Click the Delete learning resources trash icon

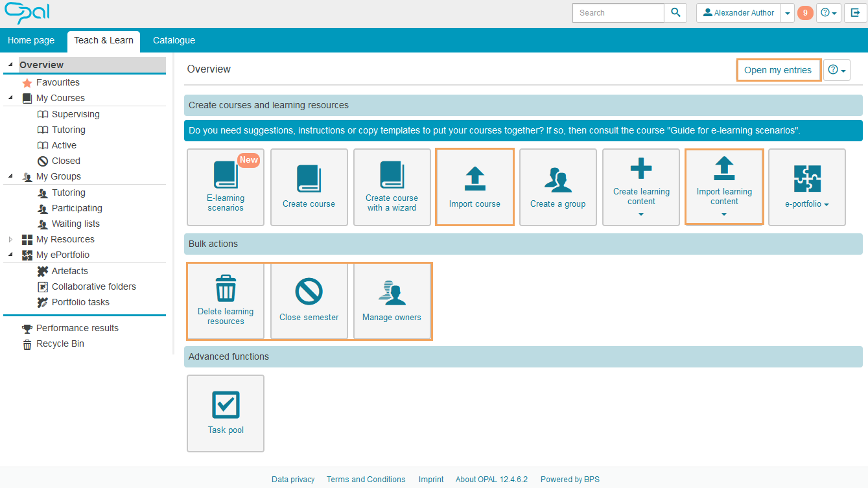[x=226, y=288]
